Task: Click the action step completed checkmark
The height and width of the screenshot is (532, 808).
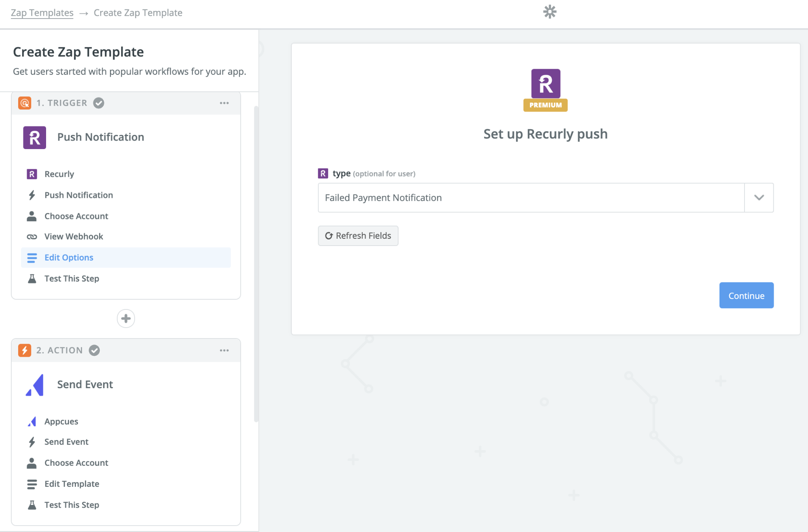Action: (x=95, y=350)
